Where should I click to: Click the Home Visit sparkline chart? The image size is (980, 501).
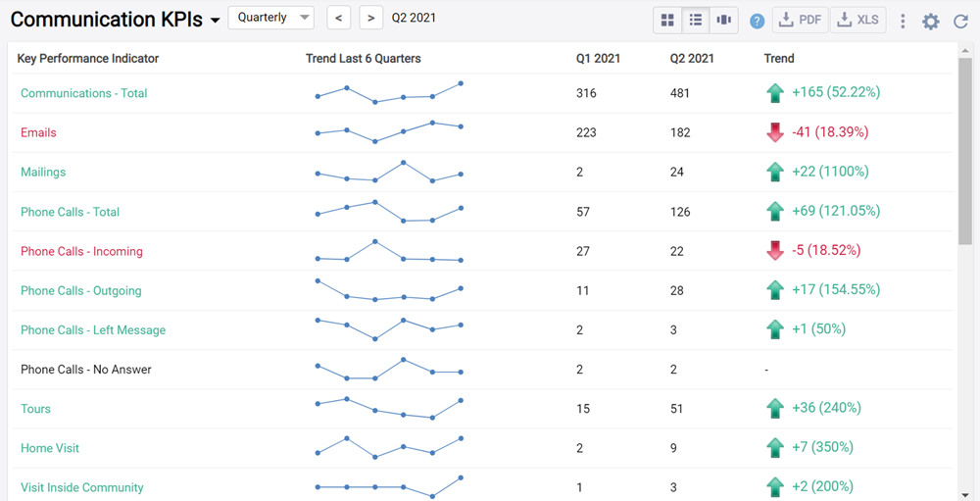389,448
